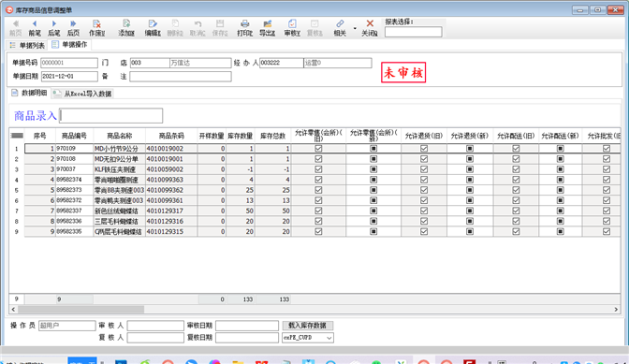Click the 复核日期 field
The image size is (629, 364).
[247, 338]
